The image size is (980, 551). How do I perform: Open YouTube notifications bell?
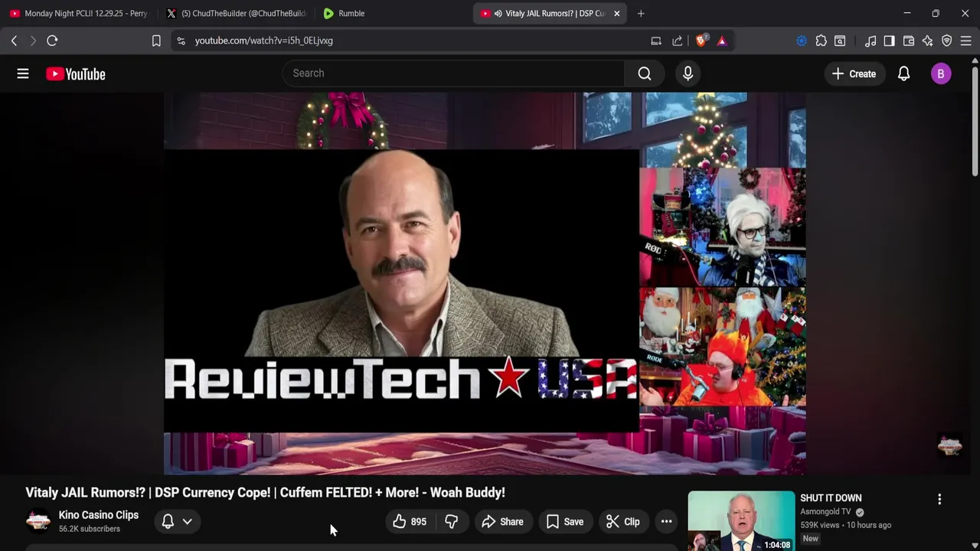tap(903, 73)
